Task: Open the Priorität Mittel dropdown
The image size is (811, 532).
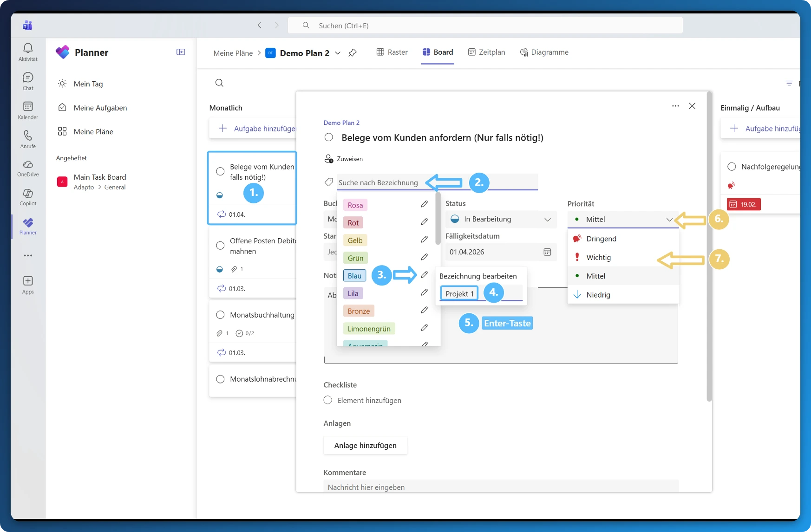Action: click(623, 219)
